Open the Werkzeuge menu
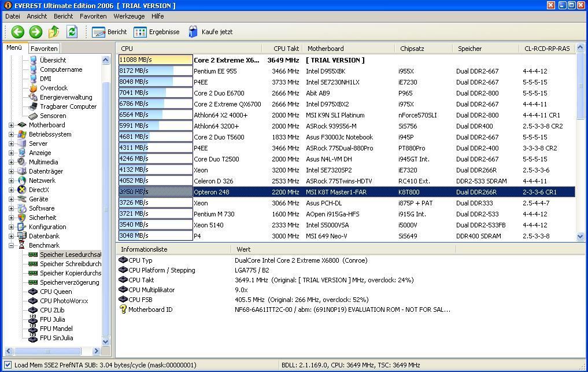The image size is (588, 372). point(129,16)
